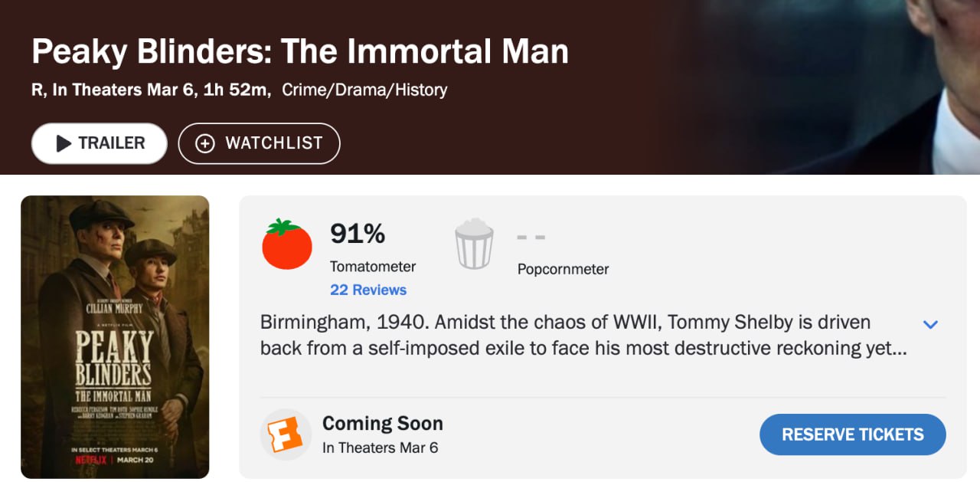980x482 pixels.
Task: Click the play triangle on the Trailer button
Action: 64,143
